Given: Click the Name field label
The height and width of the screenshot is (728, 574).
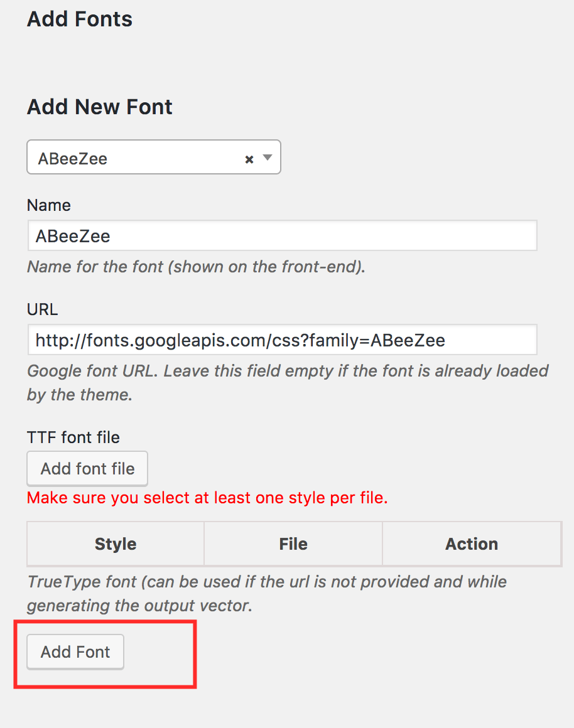Looking at the screenshot, I should 49,205.
